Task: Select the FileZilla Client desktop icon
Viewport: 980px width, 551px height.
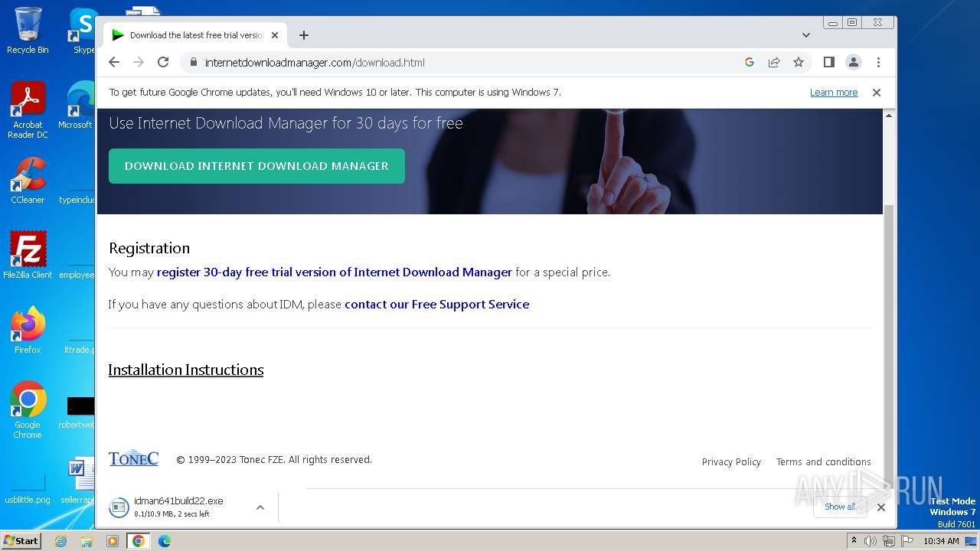Action: pyautogui.click(x=28, y=256)
